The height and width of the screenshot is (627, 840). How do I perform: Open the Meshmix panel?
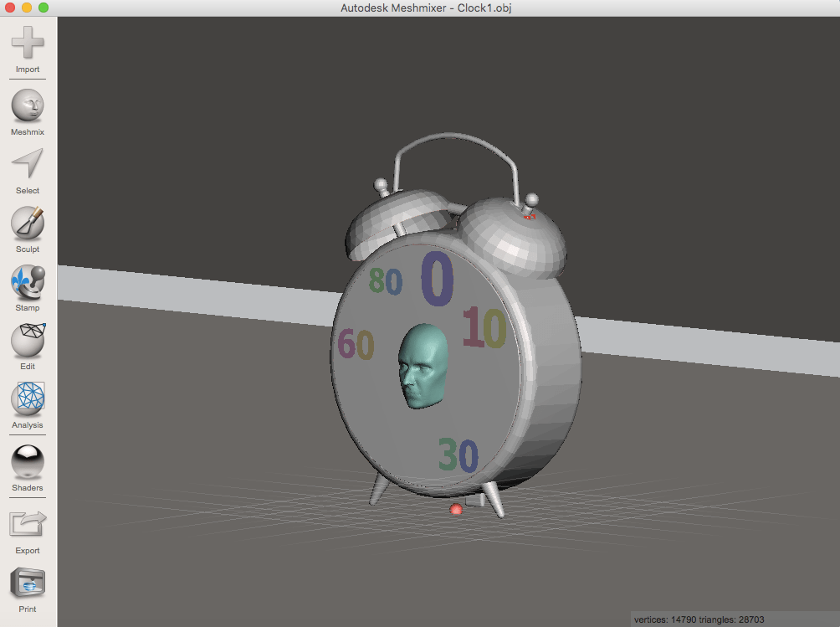[27, 103]
